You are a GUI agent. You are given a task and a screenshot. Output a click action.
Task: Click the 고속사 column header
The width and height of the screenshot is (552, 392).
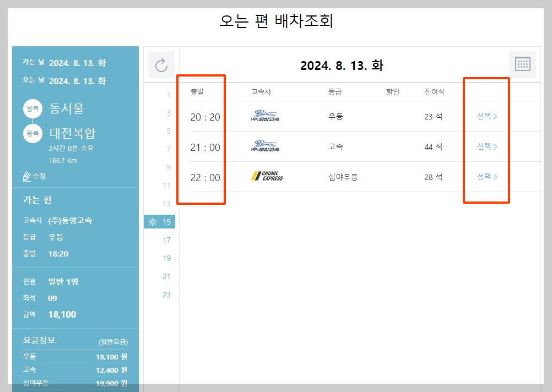tap(261, 92)
